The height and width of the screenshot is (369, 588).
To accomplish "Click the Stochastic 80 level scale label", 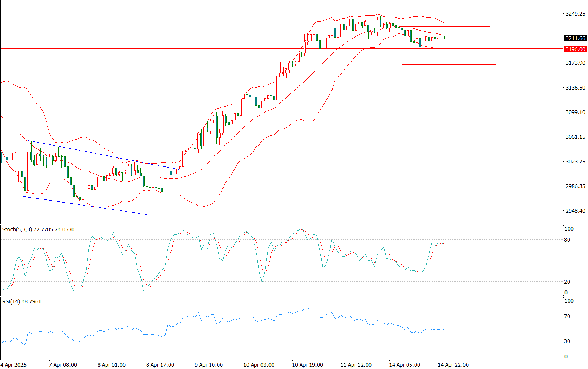I will pyautogui.click(x=567, y=240).
